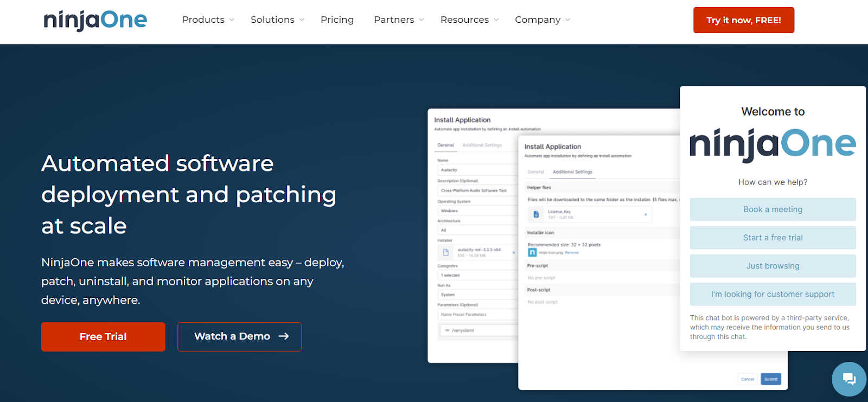Open the Partners menu
Screen dimensions: 868x402
click(x=394, y=20)
